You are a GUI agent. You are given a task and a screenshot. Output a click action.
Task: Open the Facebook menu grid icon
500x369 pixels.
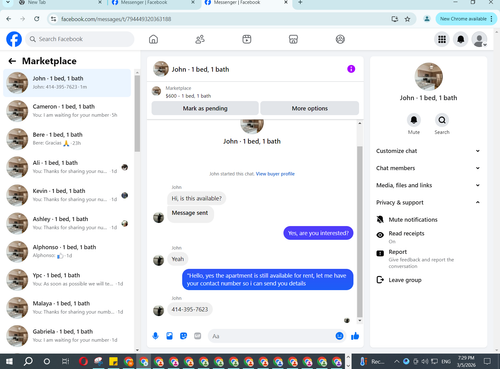pos(442,39)
